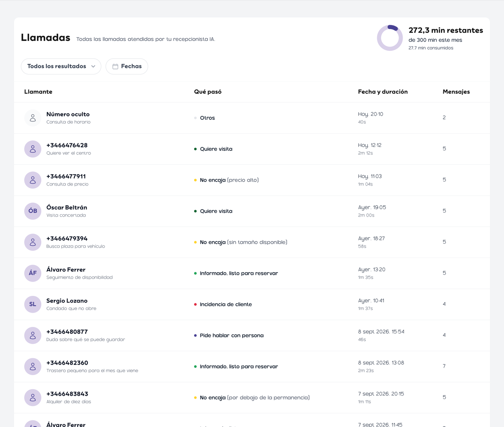Select the ÁF avatar beside Seguimiento de disponibilidad

33,273
